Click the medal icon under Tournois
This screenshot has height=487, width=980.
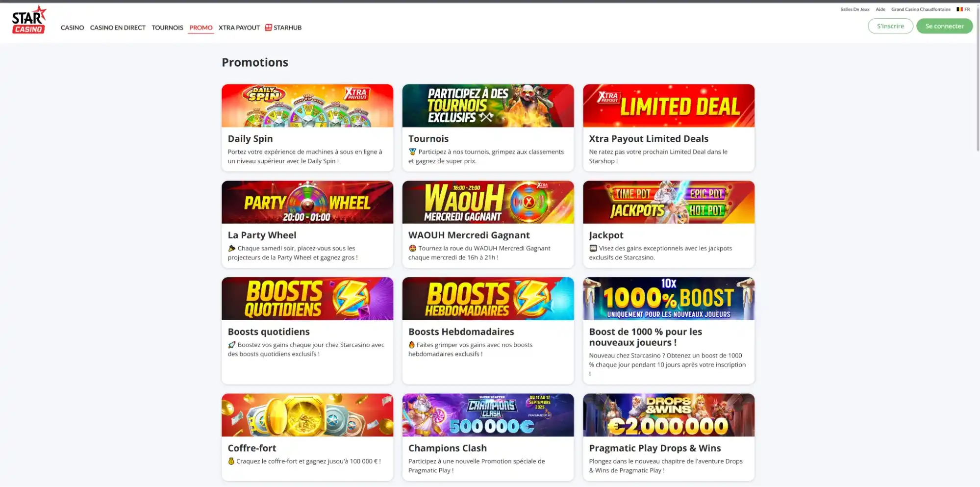412,152
